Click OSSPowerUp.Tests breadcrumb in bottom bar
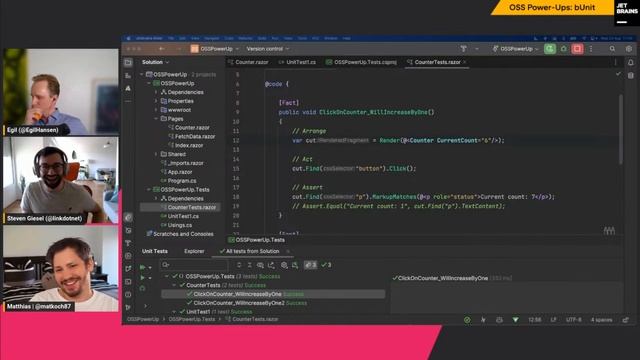 coord(191,320)
